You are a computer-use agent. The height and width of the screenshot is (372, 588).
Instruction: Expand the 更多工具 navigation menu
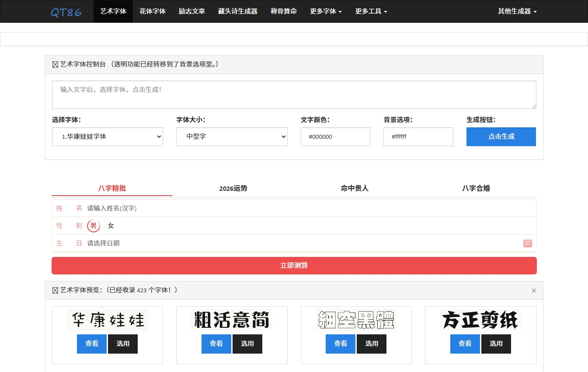(x=371, y=11)
